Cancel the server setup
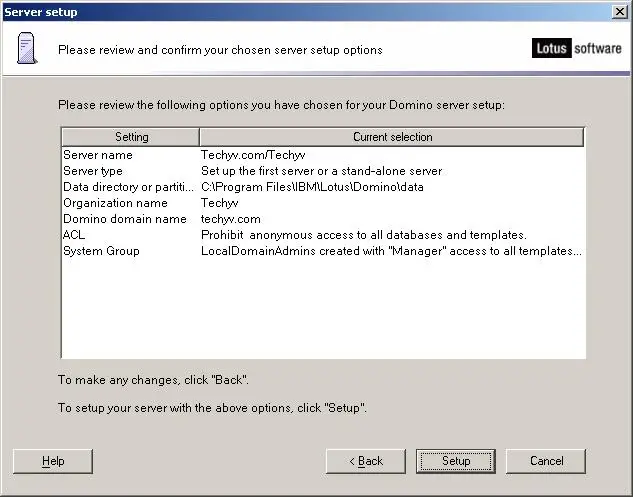Screen dimensions: 633x497 point(546,461)
